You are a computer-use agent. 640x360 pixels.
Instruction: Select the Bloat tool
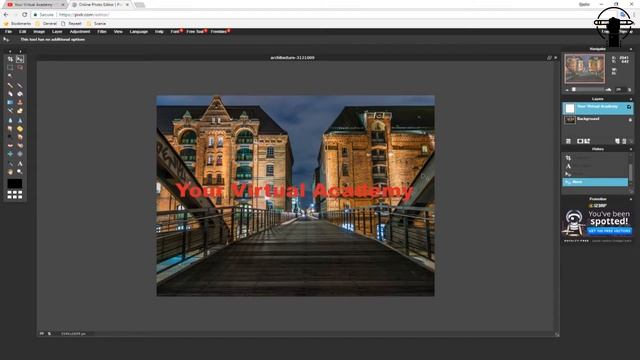pos(10,154)
